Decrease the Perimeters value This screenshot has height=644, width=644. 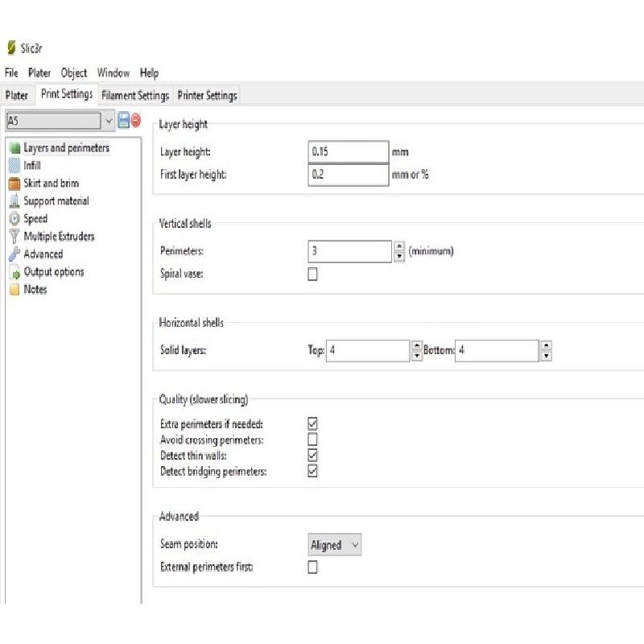[x=398, y=256]
